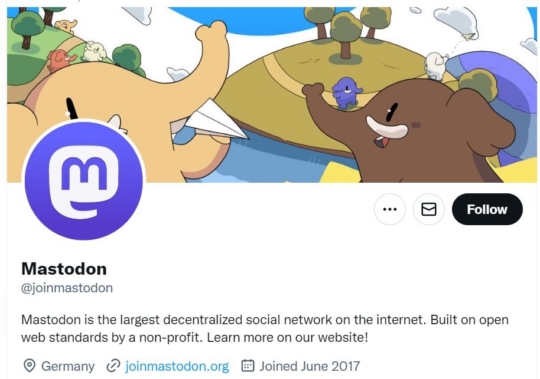Click the white paper plane in the banner

click(x=215, y=121)
